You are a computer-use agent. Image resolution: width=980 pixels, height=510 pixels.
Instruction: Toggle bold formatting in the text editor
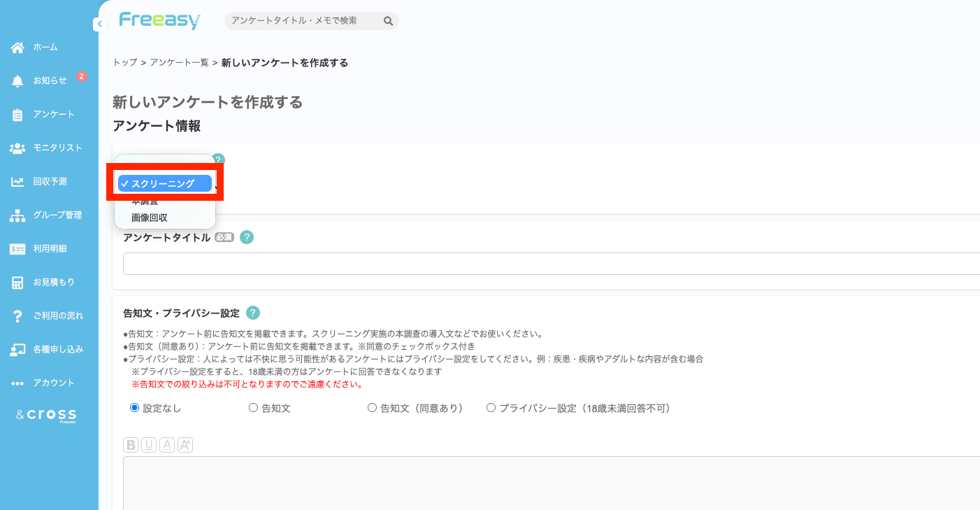tap(130, 444)
